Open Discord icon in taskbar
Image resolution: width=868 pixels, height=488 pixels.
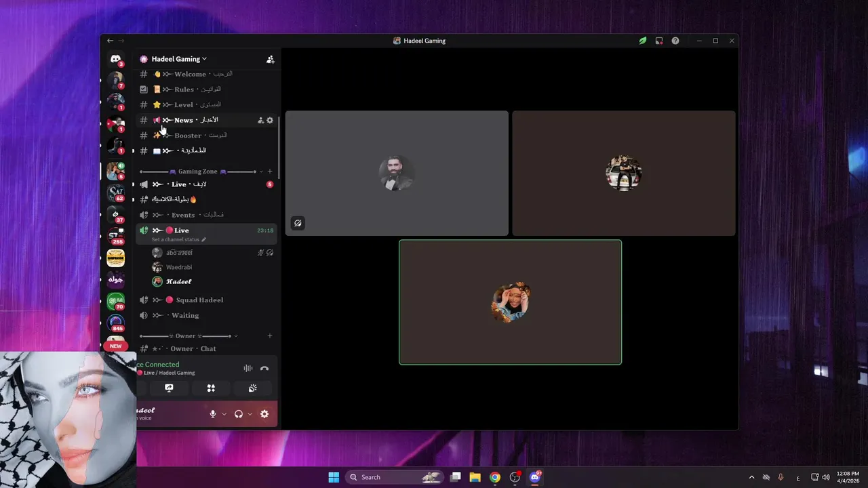(535, 477)
